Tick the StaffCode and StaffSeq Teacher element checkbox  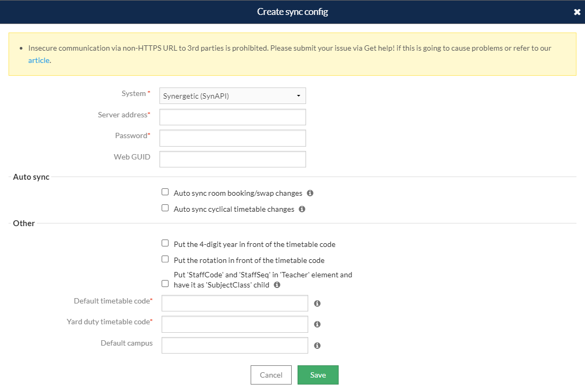[x=165, y=284]
